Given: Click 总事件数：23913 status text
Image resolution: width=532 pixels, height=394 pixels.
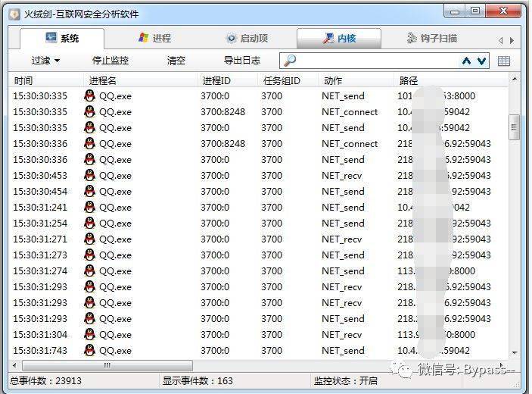Looking at the screenshot, I should pos(45,381).
